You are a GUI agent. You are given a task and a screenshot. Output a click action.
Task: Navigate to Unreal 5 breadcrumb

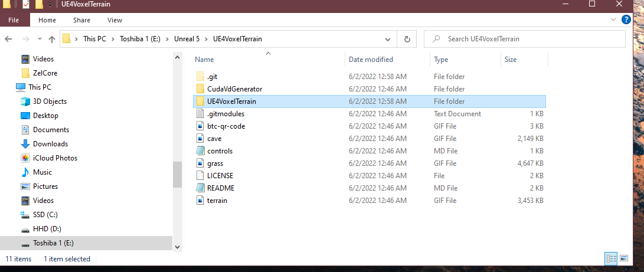(187, 39)
